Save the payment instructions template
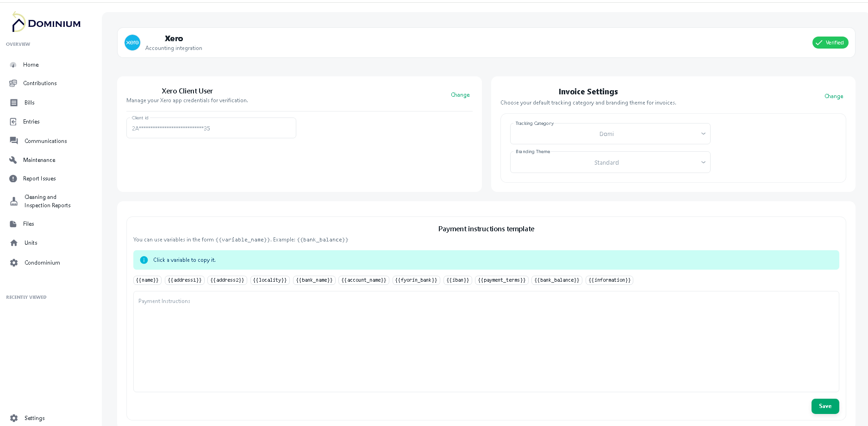The height and width of the screenshot is (426, 868). click(x=825, y=406)
